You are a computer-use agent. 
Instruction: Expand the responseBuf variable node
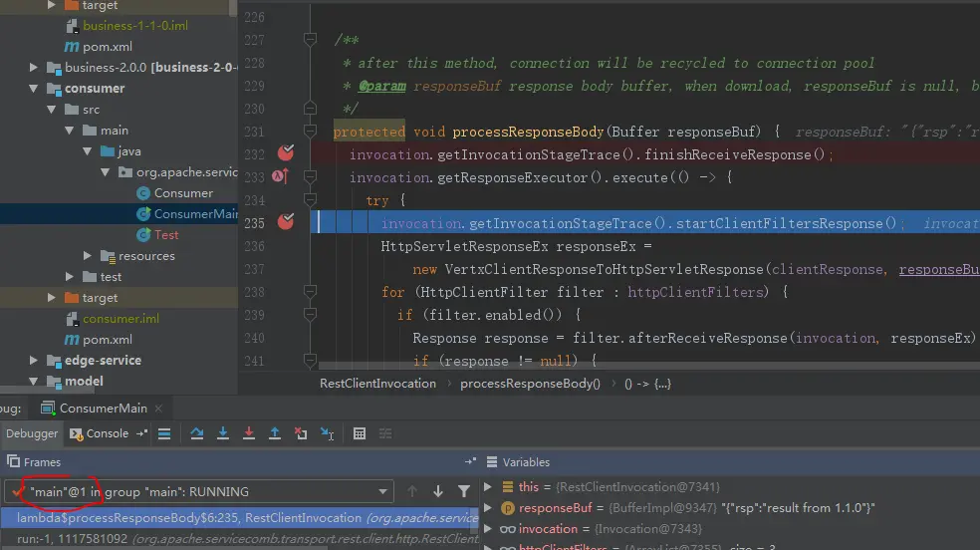click(x=488, y=508)
